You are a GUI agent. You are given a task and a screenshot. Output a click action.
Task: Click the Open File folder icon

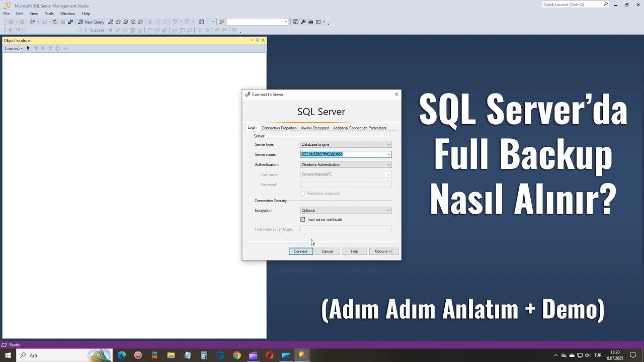click(55, 22)
